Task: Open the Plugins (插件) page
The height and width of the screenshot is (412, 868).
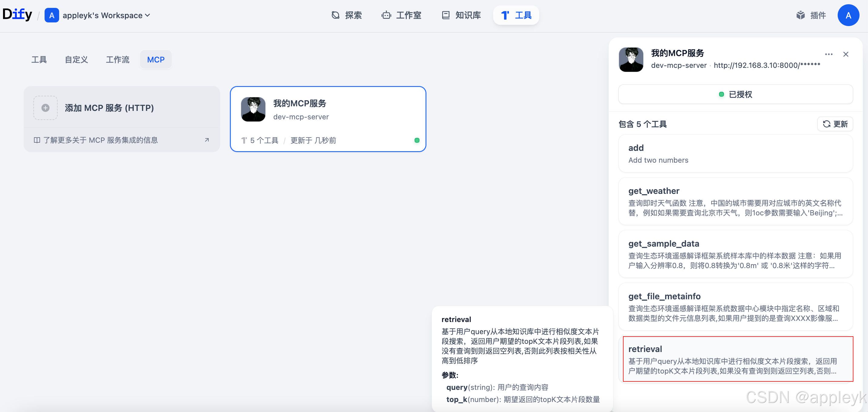Action: coord(811,15)
